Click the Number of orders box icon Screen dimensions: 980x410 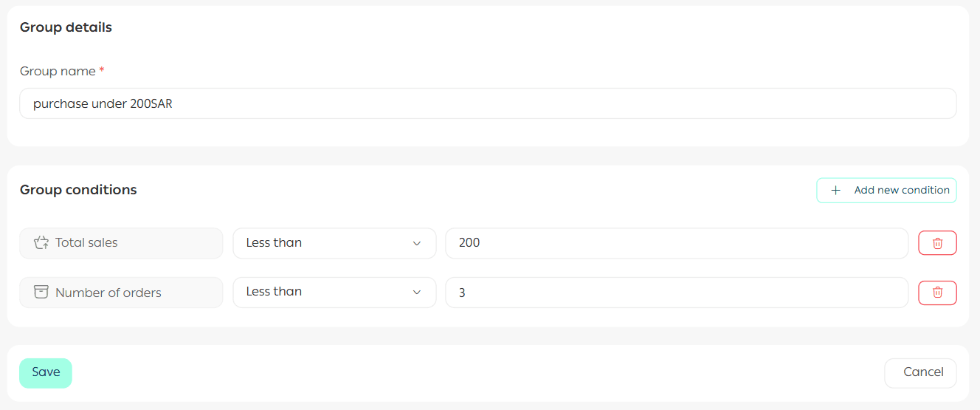(x=41, y=292)
